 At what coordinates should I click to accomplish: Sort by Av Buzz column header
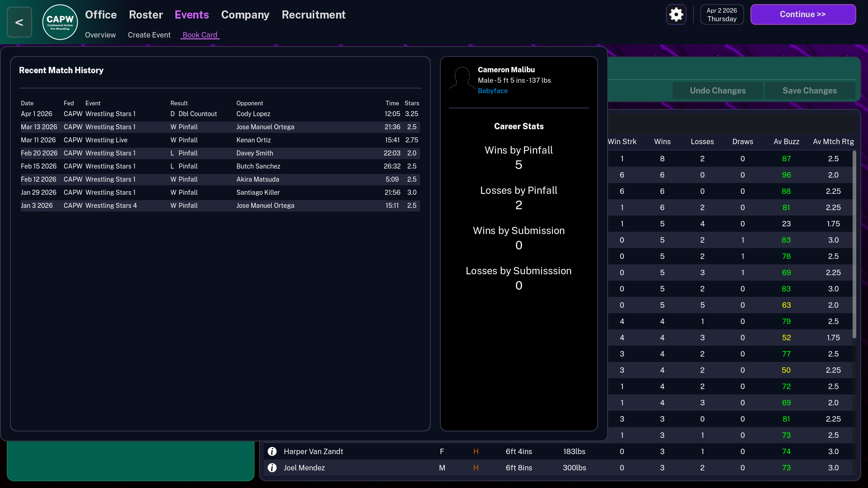pos(786,141)
